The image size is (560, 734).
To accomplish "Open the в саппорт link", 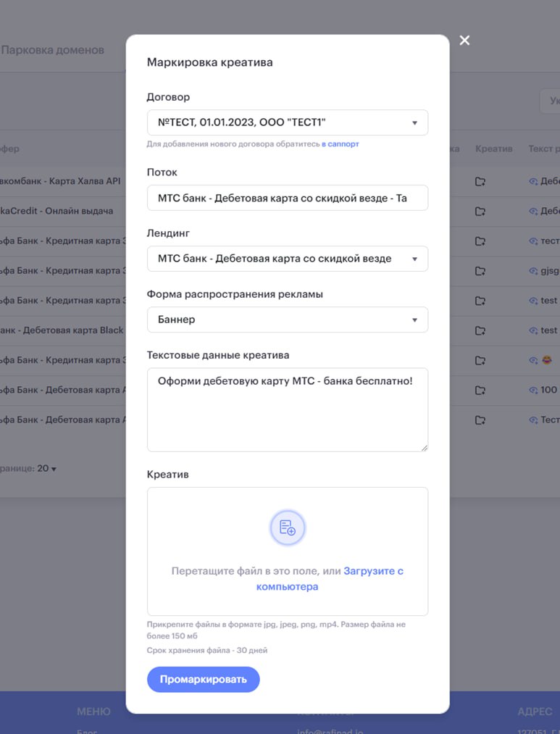I will (340, 144).
